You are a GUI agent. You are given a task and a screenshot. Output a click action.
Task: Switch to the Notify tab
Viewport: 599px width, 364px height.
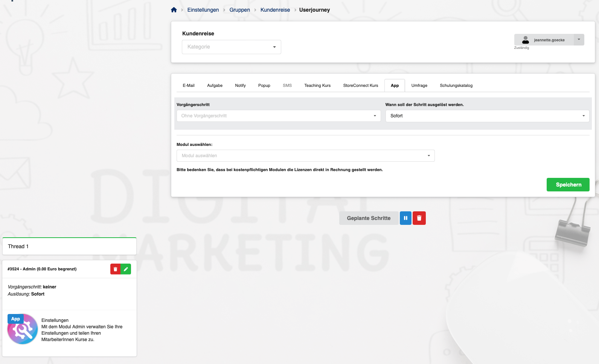[x=240, y=85]
